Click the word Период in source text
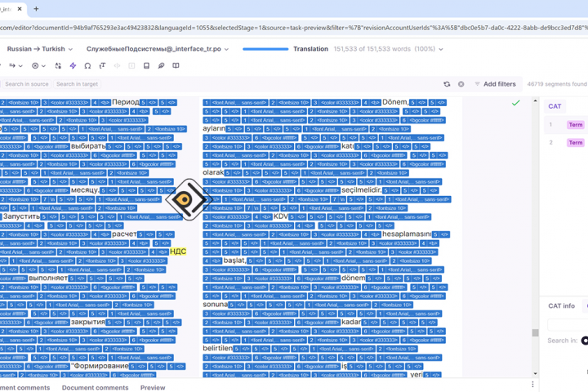Viewport: 588px width, 392px height. pyautogui.click(x=125, y=102)
